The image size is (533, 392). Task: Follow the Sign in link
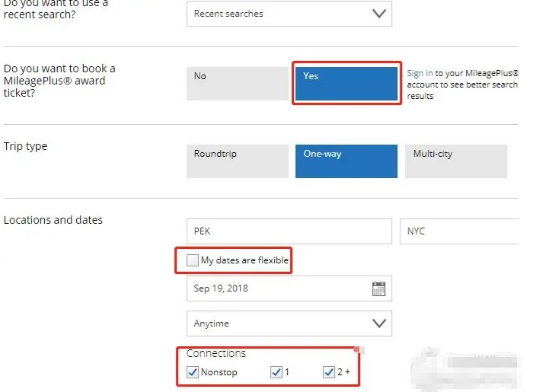[420, 73]
